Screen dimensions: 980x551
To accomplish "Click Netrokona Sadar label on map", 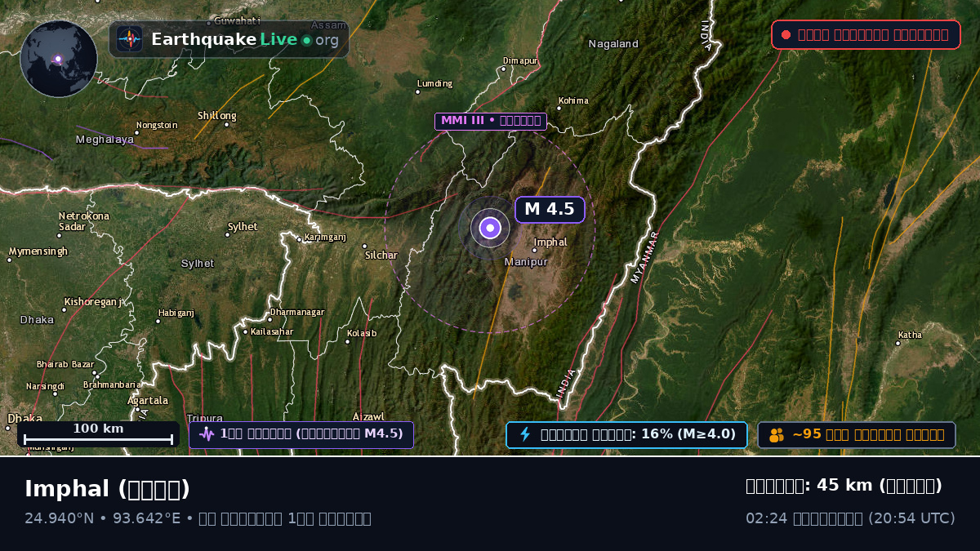I will click(x=84, y=221).
